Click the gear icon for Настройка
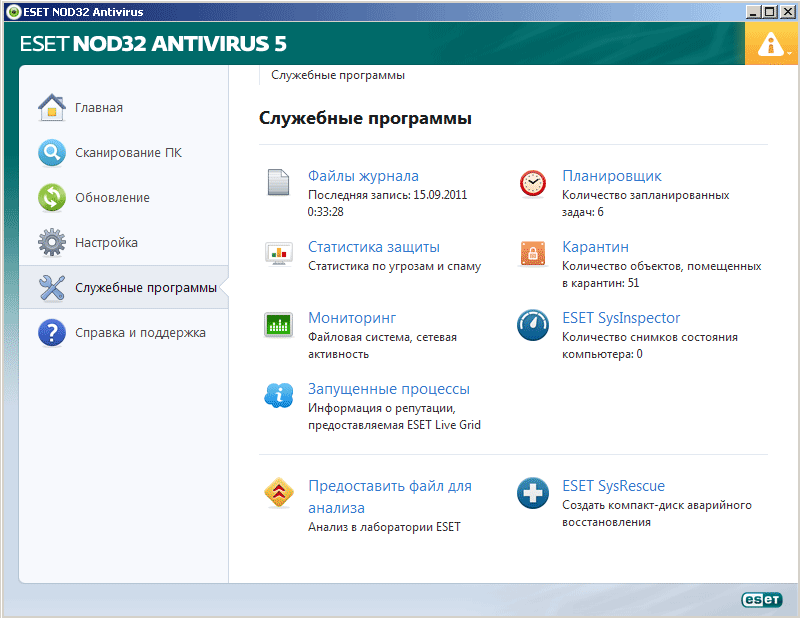 tap(52, 242)
